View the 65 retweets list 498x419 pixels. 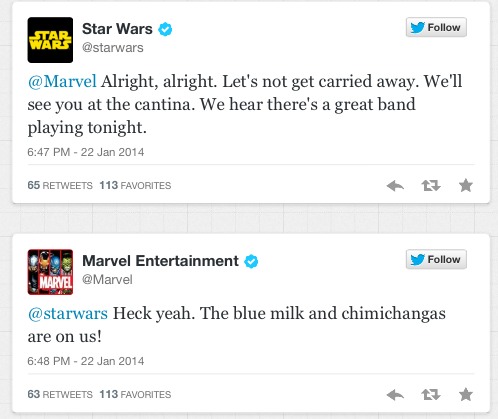point(60,185)
